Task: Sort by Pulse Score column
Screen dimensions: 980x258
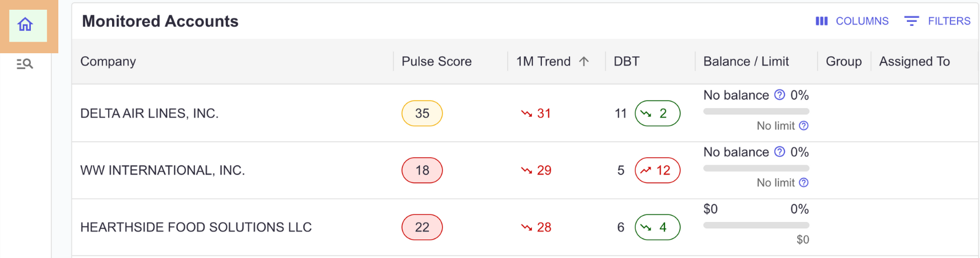Action: (x=436, y=61)
